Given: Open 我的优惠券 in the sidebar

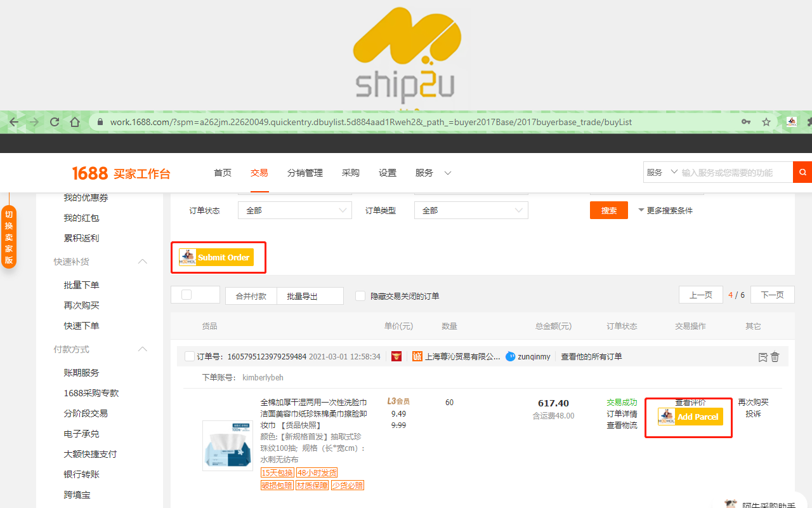Looking at the screenshot, I should point(86,197).
